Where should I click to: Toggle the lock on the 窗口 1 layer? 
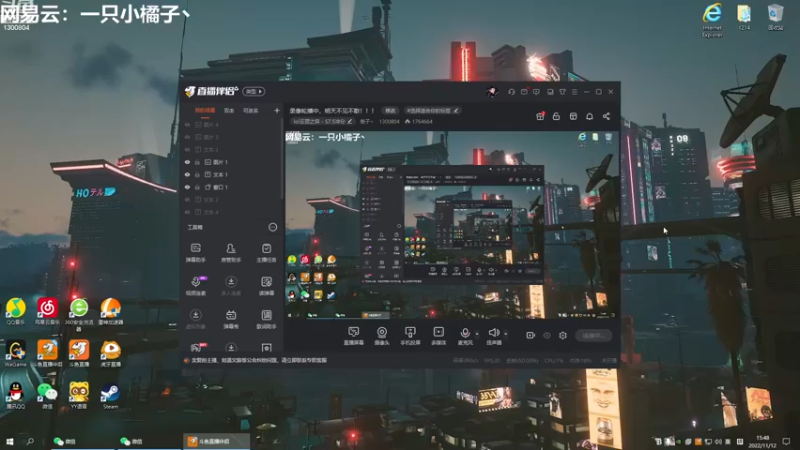coord(197,187)
